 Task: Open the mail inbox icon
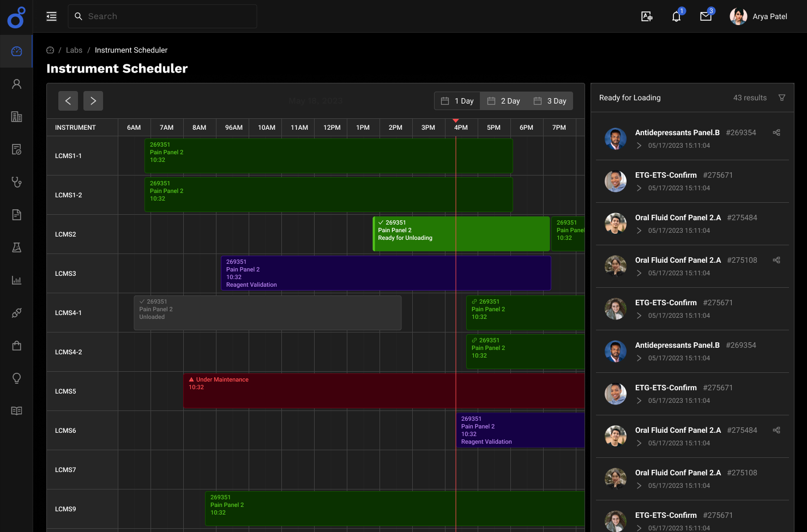(x=706, y=16)
